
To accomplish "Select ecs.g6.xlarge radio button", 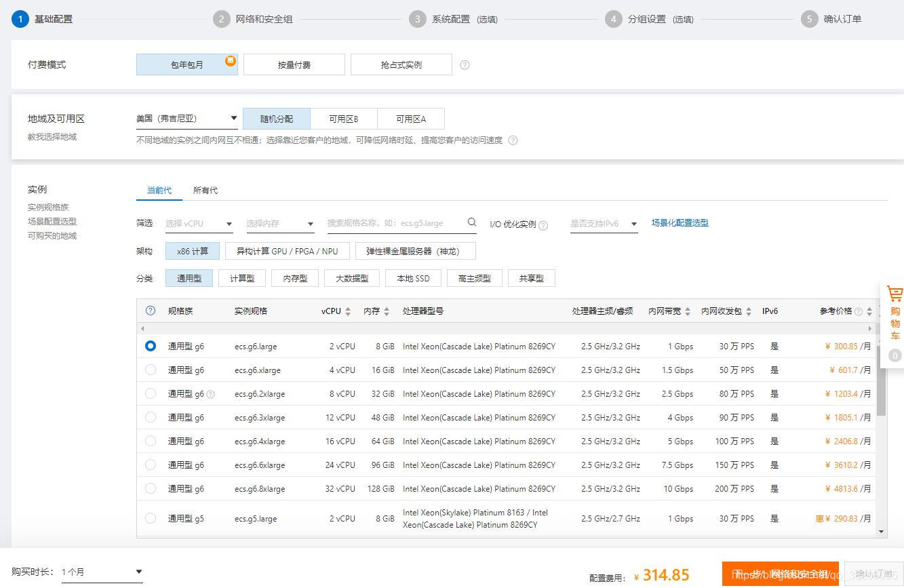I will point(151,370).
